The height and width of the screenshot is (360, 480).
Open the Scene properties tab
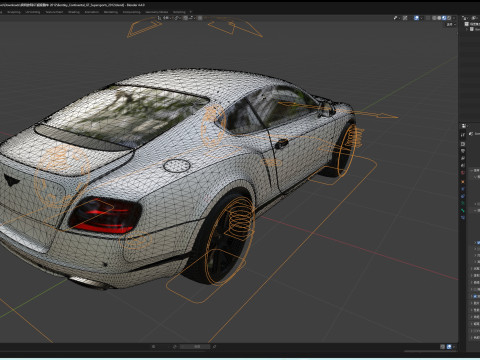coord(463,165)
